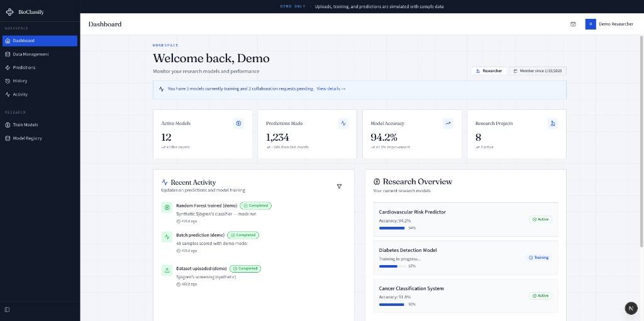Click the Random Forest trained brain icon
This screenshot has width=644, height=321.
[x=167, y=208]
